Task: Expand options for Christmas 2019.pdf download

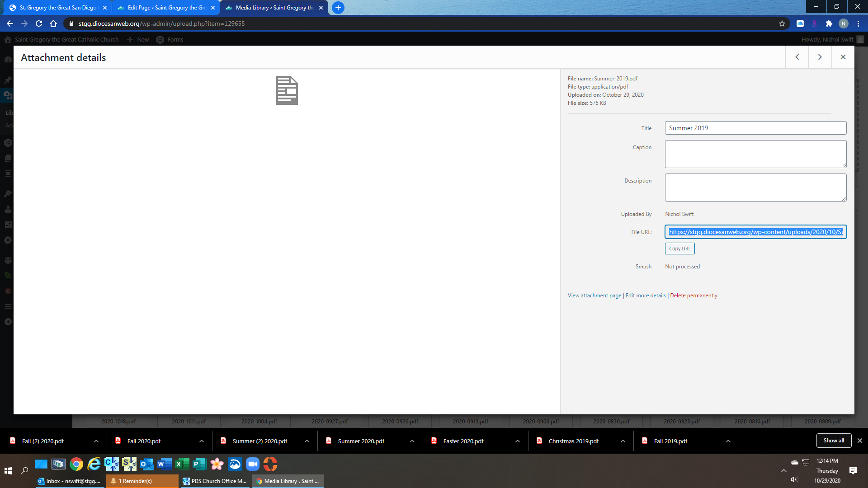Action: tap(623, 441)
